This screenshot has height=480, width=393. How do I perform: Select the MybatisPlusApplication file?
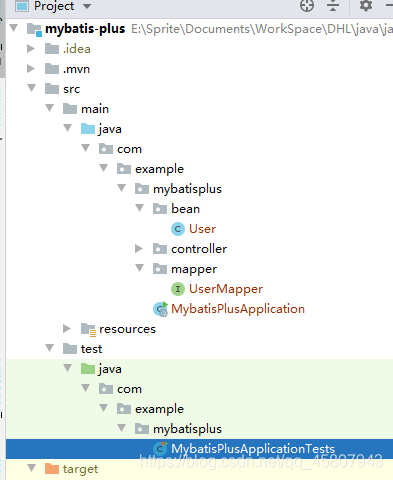click(x=238, y=309)
